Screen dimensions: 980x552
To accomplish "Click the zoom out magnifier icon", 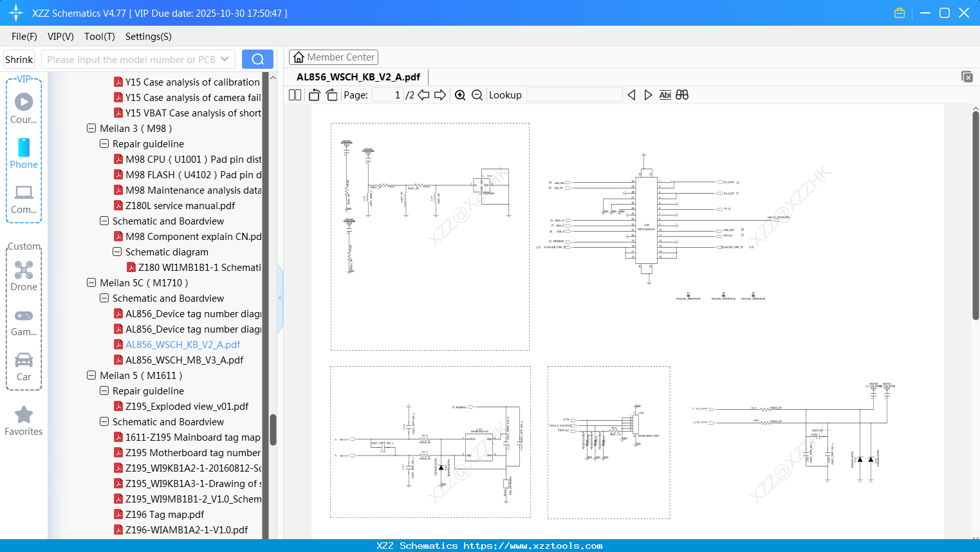I will click(477, 95).
